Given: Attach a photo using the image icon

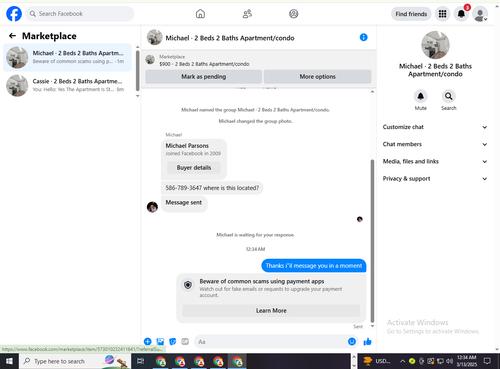Looking at the screenshot, I should tap(160, 341).
